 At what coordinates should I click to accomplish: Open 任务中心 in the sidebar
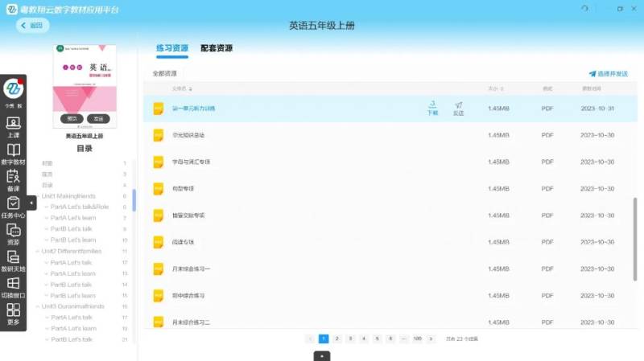pos(13,206)
